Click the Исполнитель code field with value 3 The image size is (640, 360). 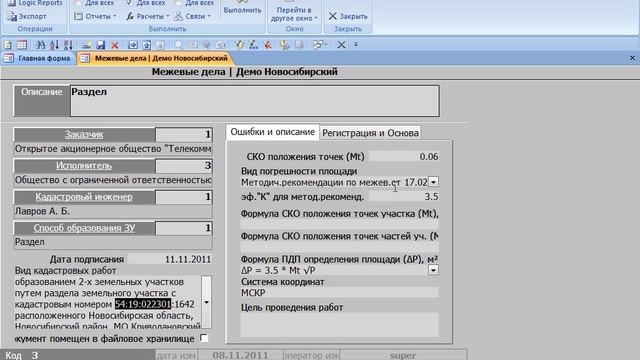tap(184, 166)
